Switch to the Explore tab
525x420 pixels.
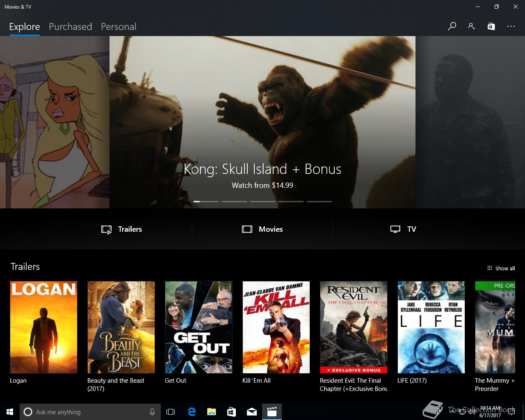point(25,27)
